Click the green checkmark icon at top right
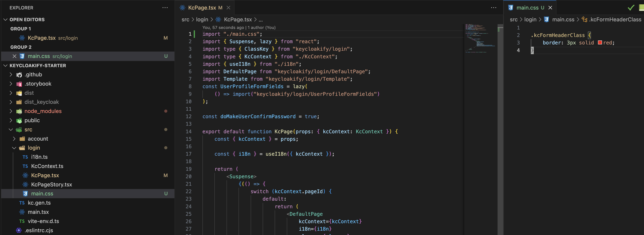 (631, 8)
